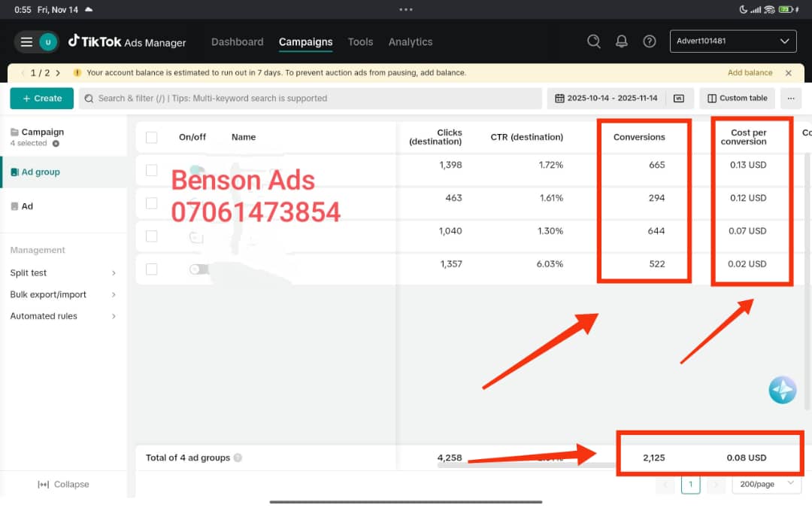
Task: Open the notifications bell
Action: pyautogui.click(x=622, y=42)
